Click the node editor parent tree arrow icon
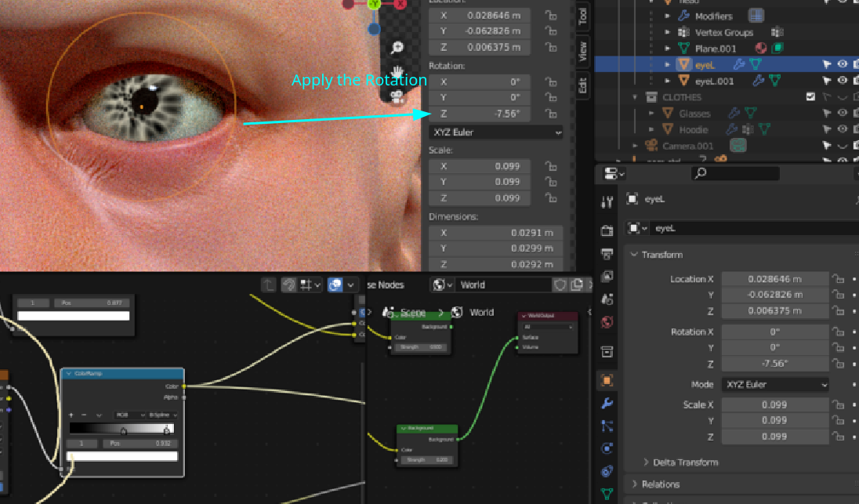This screenshot has width=859, height=504. coord(268,285)
